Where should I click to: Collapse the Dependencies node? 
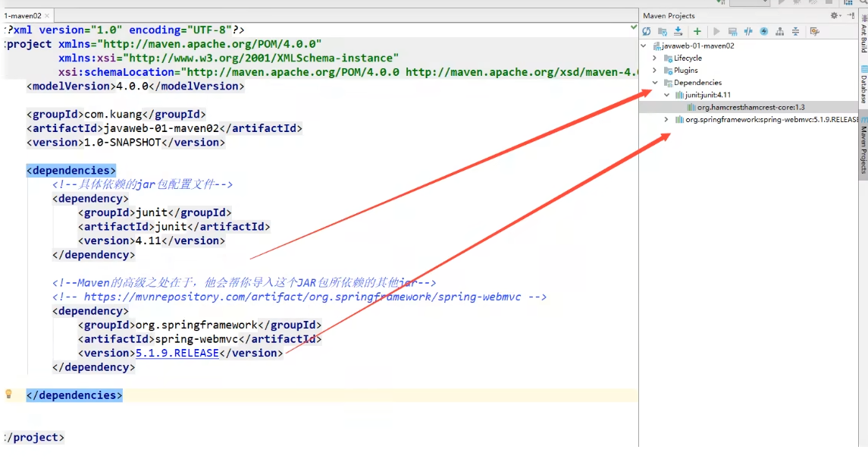click(x=655, y=83)
